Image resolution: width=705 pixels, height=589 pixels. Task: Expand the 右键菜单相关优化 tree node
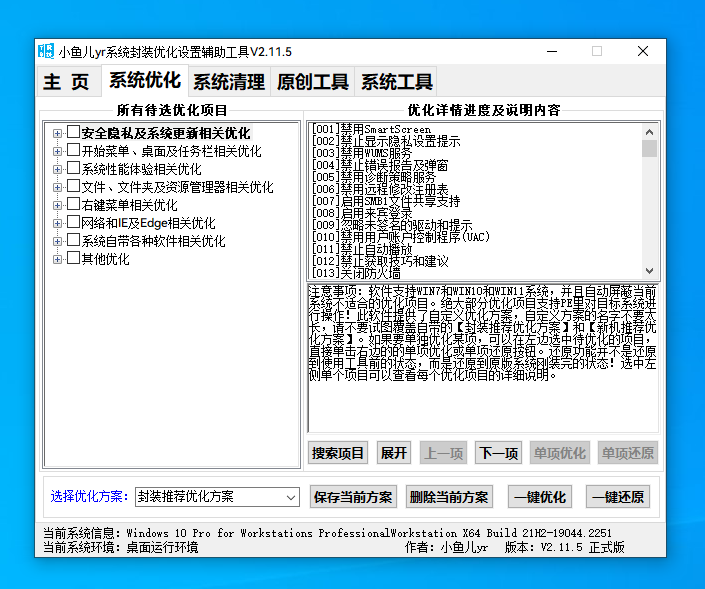click(x=57, y=205)
